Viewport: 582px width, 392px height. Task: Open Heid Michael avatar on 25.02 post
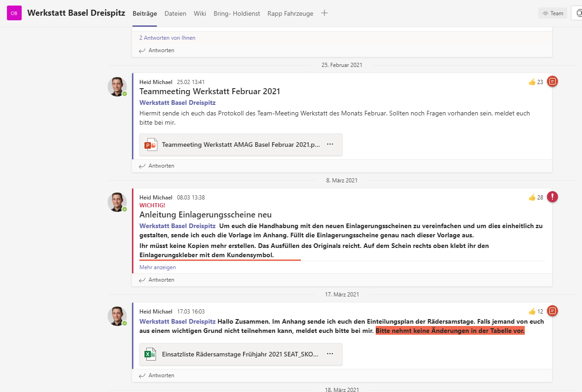click(117, 87)
